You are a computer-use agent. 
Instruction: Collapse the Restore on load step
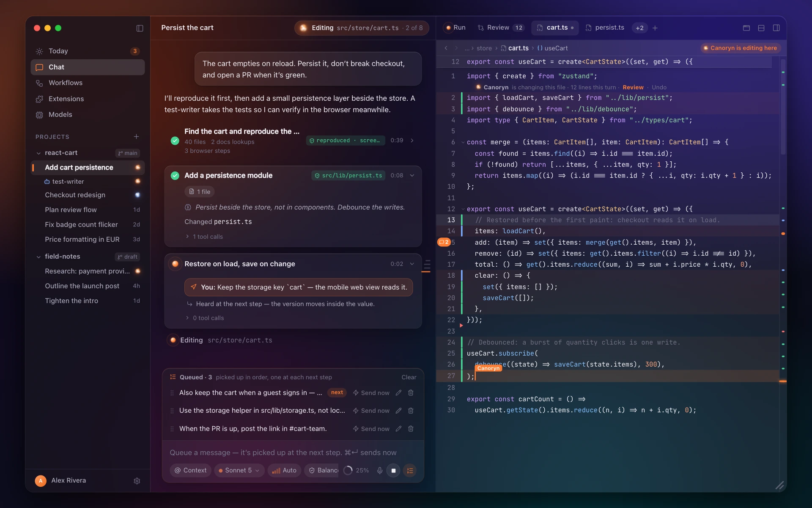412,264
